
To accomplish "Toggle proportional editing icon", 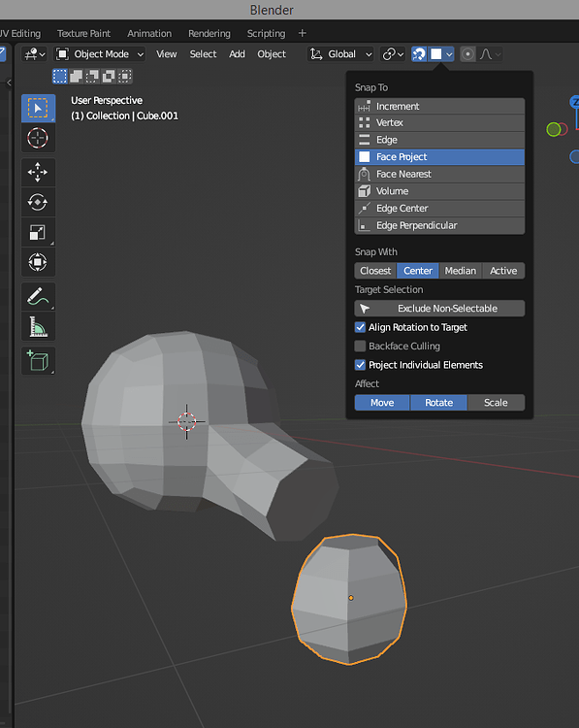I will pyautogui.click(x=467, y=54).
